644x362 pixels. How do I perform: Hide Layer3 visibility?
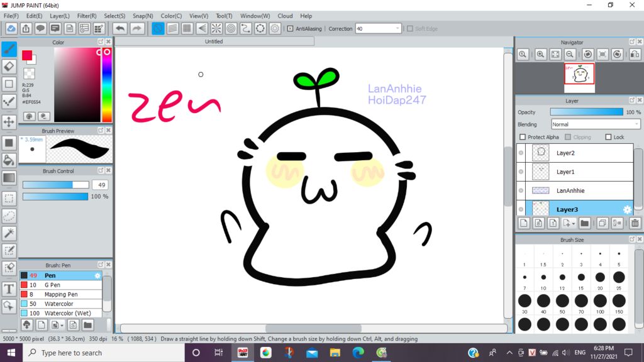521,209
